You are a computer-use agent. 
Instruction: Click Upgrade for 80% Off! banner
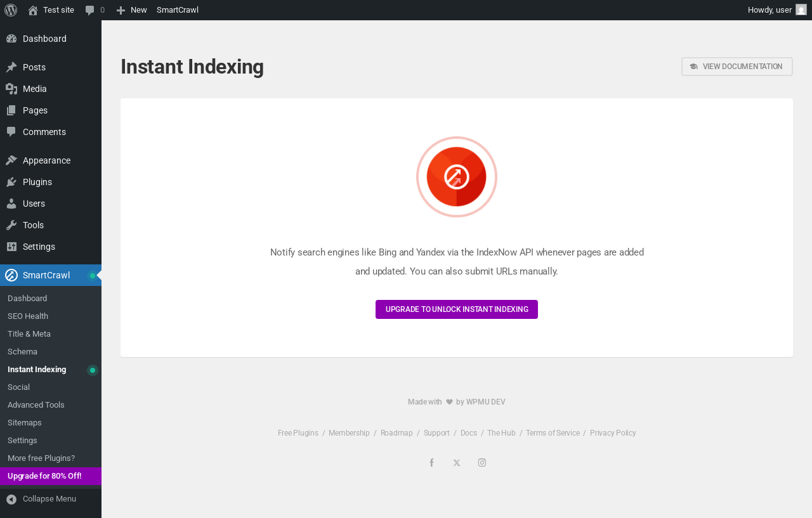[x=51, y=476]
